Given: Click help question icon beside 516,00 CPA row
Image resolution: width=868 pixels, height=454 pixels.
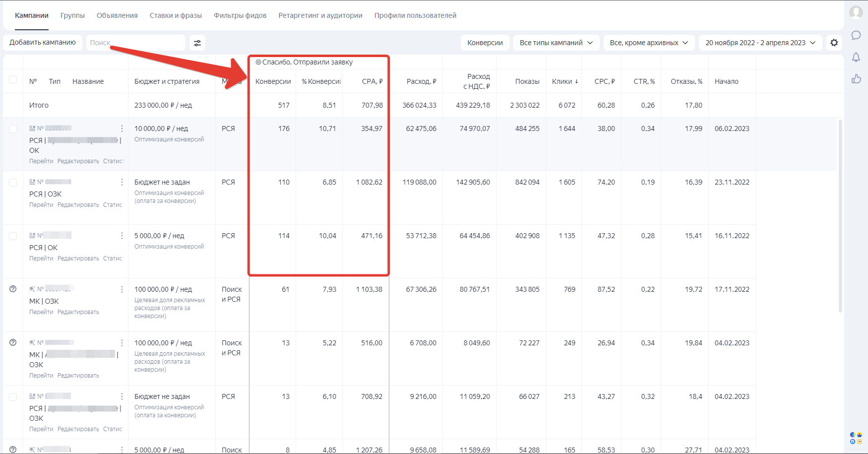Looking at the screenshot, I should pos(13,342).
